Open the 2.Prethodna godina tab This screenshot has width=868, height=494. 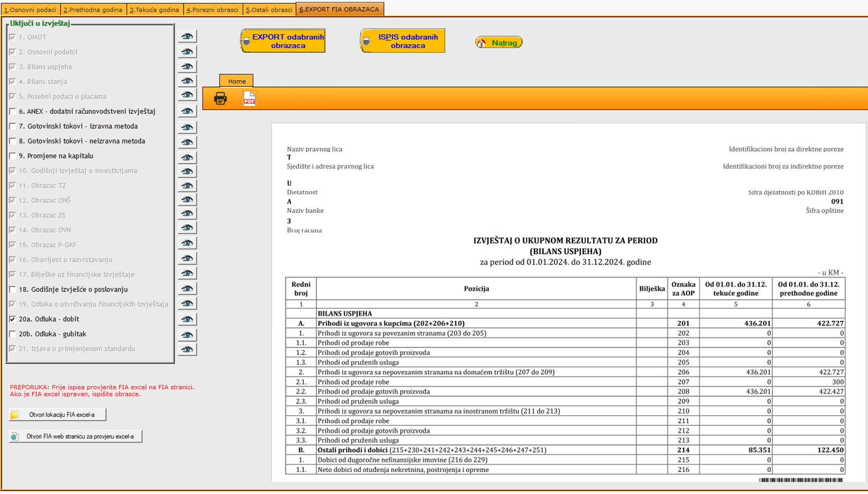[93, 10]
